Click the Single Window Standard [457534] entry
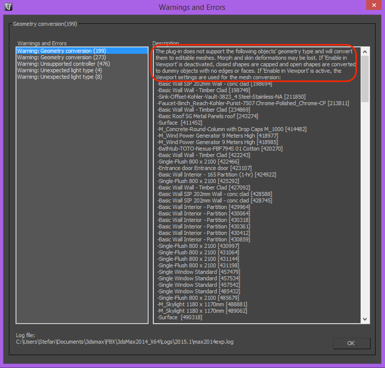Viewport: 385px width, 368px height. [199, 278]
